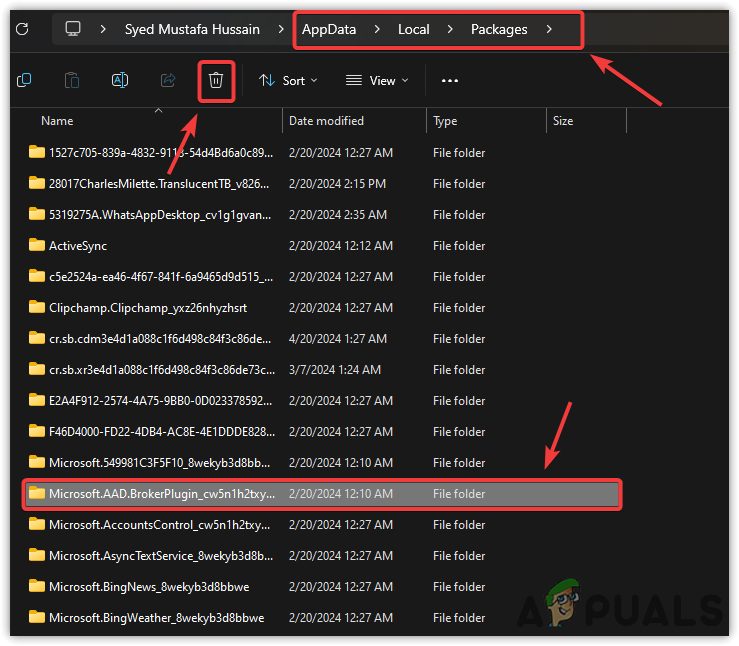Click the AsyncTextService folder icon
The width and height of the screenshot is (739, 646).
pyautogui.click(x=37, y=555)
